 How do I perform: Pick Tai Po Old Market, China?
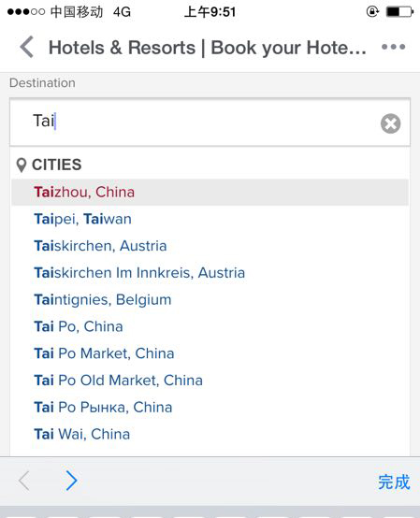[x=210, y=381]
